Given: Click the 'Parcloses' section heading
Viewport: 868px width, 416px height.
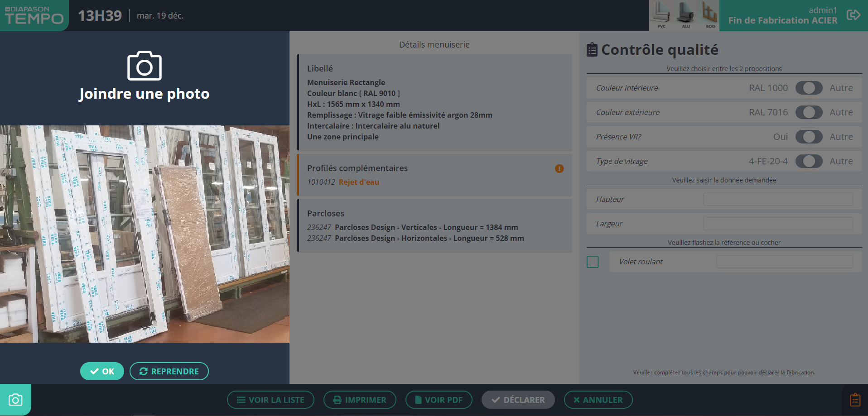Looking at the screenshot, I should coord(326,214).
